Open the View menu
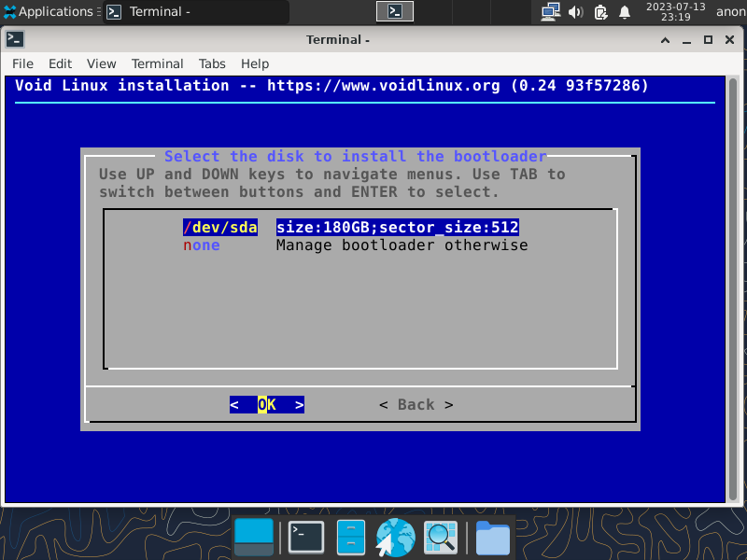Image resolution: width=747 pixels, height=560 pixels. click(101, 63)
